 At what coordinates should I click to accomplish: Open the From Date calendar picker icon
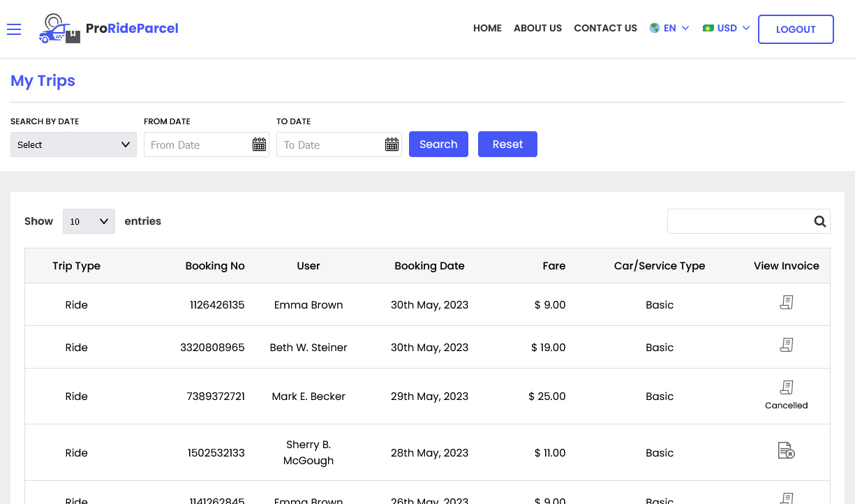click(x=259, y=144)
